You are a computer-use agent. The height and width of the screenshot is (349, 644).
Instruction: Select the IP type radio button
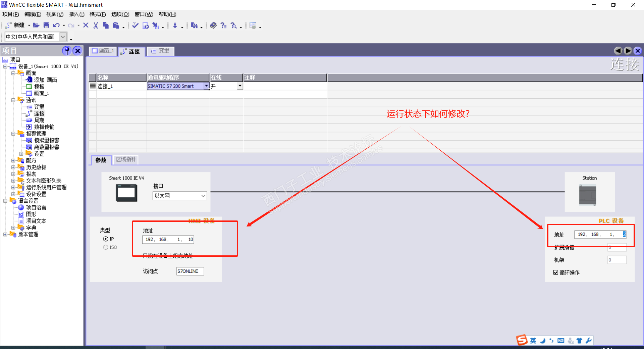click(x=106, y=239)
